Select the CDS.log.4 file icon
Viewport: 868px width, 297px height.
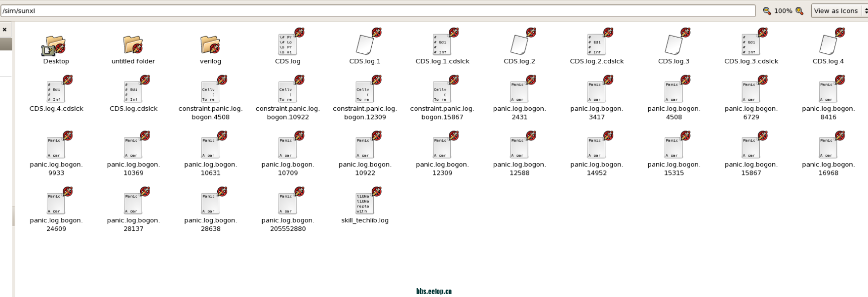(x=828, y=44)
